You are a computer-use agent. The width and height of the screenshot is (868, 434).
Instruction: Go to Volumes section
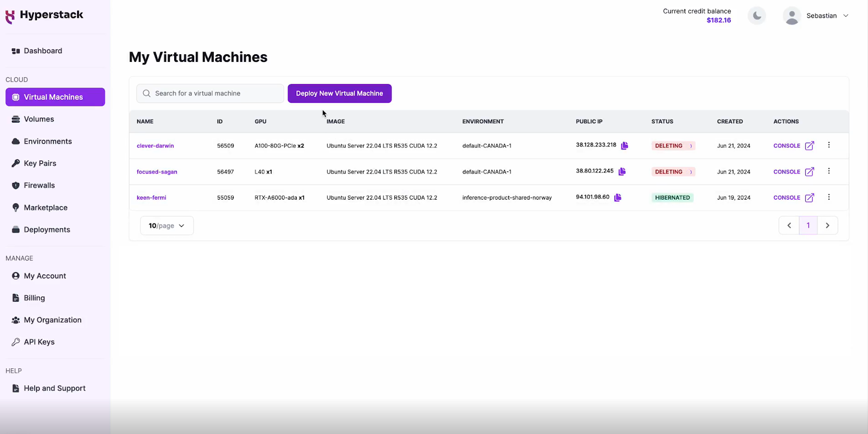coord(55,119)
